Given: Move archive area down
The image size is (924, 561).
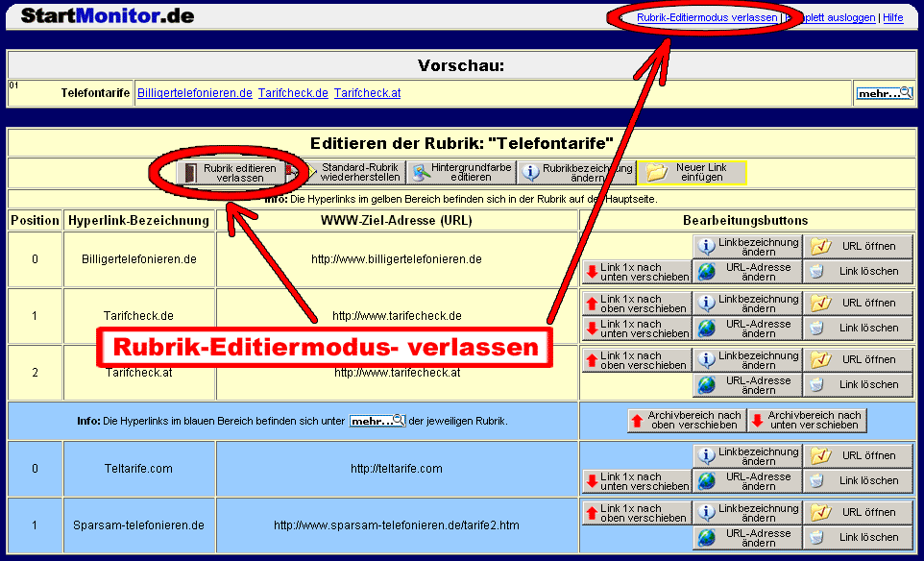Looking at the screenshot, I should click(807, 421).
